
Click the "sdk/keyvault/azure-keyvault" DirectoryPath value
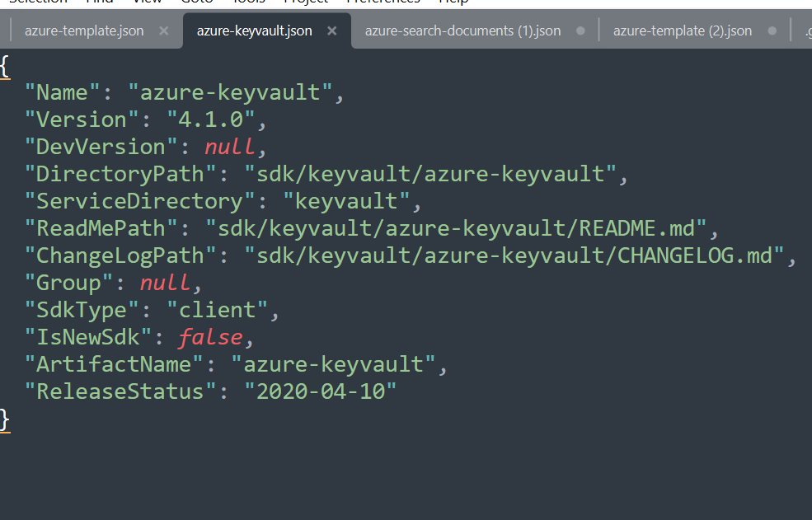click(x=430, y=174)
